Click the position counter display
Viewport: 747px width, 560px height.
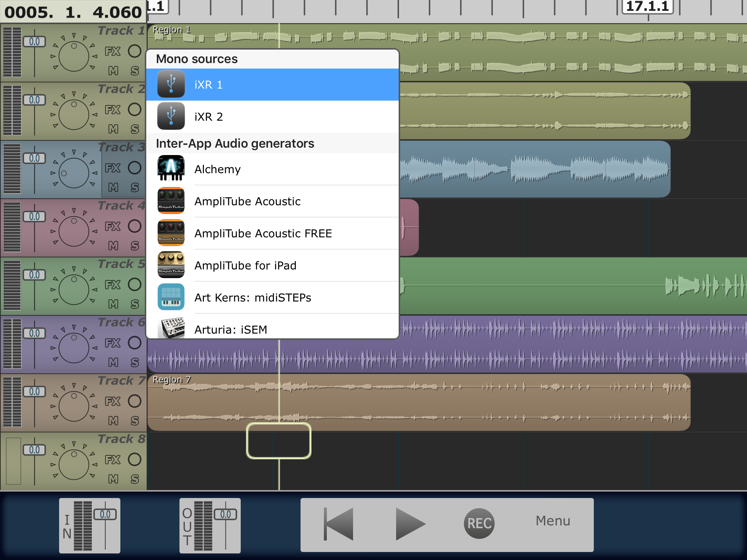[73, 12]
